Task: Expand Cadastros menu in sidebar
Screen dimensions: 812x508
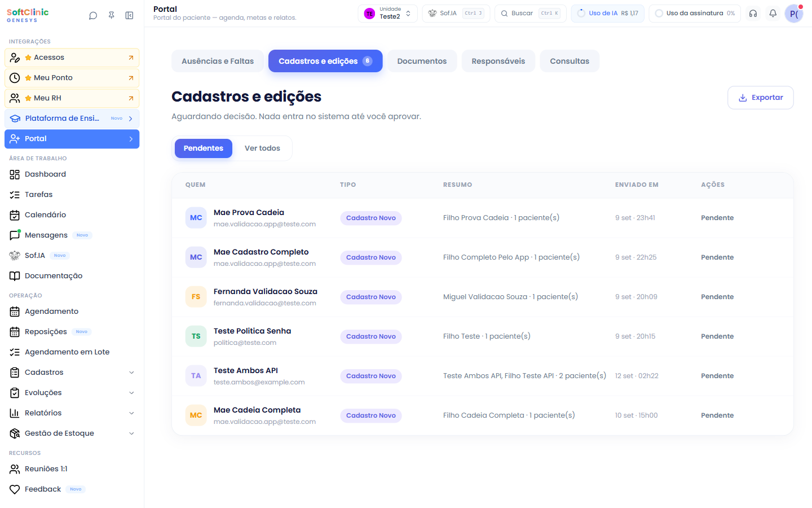Action: (x=72, y=373)
